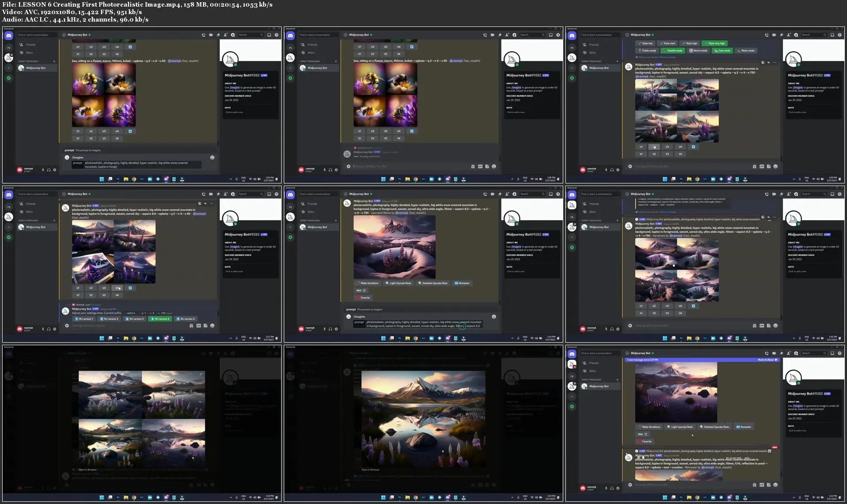Screen dimensions: 847x504
Task: Click Light Upscale Redo in Upscaled (Beta) frame
Action: (399, 283)
